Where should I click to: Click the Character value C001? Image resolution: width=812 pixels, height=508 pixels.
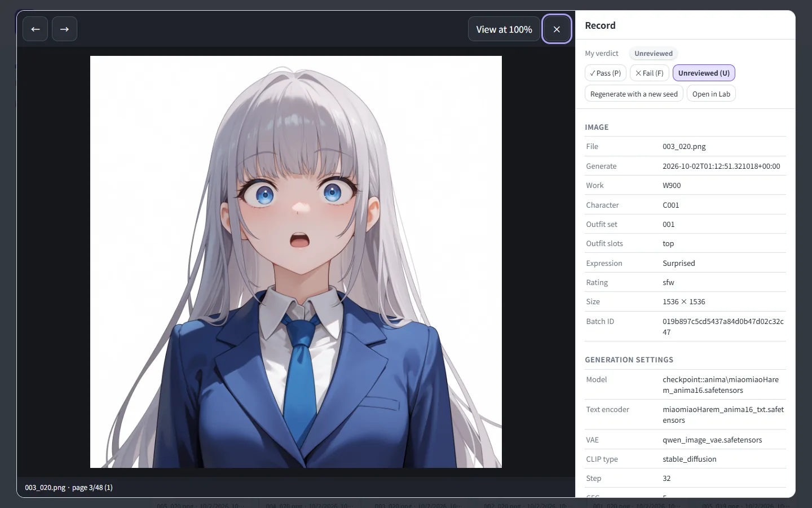(x=670, y=205)
